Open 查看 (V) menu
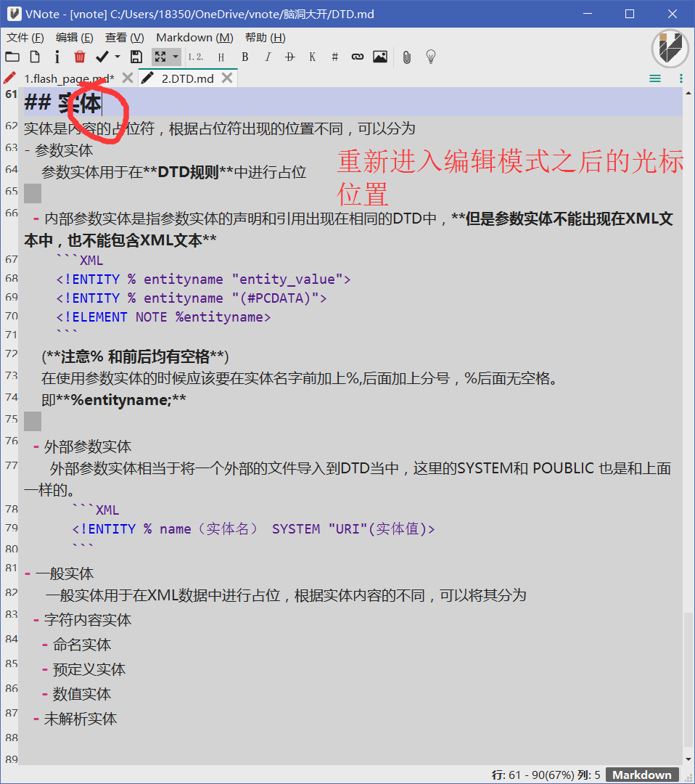This screenshot has width=695, height=784. coord(124,38)
